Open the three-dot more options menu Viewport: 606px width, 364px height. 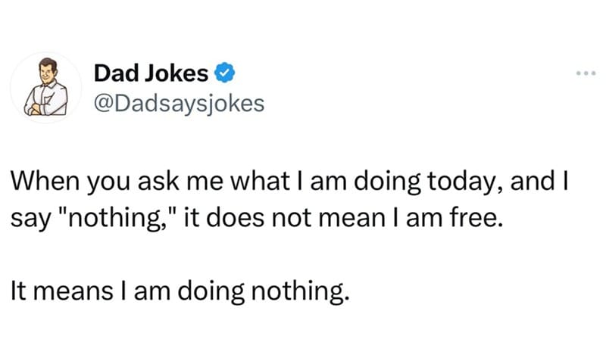[586, 73]
